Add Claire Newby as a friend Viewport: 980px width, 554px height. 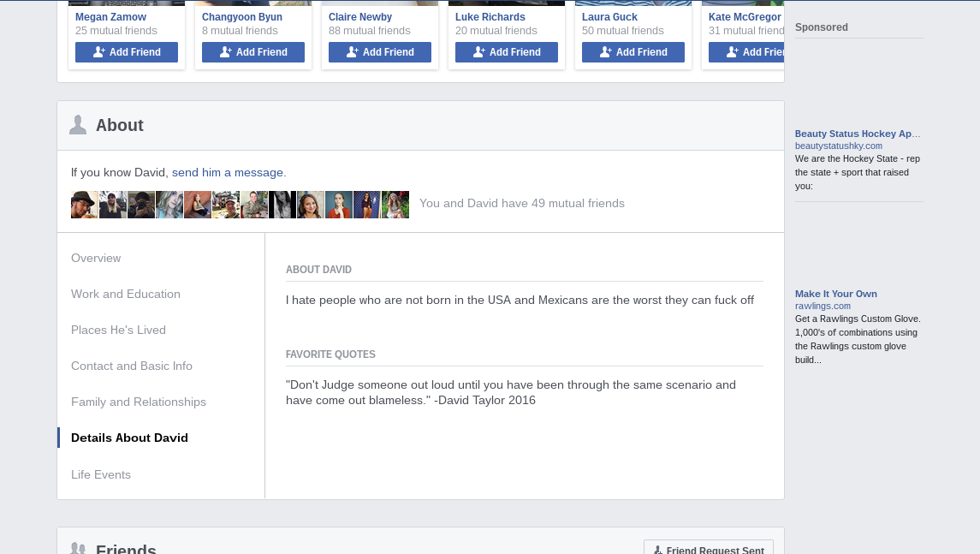(x=380, y=52)
